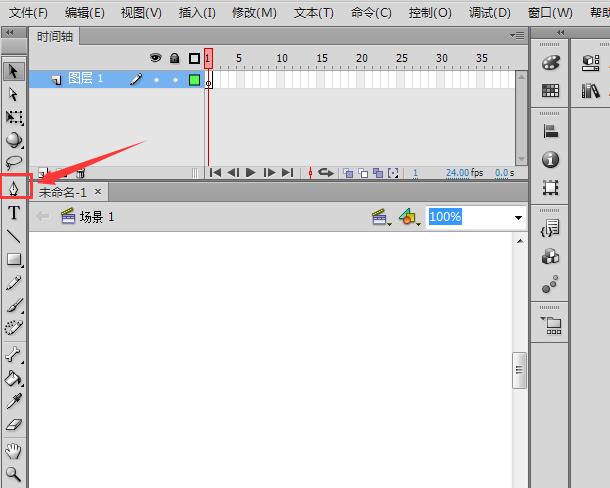
Task: Select the Line tool
Action: [14, 236]
